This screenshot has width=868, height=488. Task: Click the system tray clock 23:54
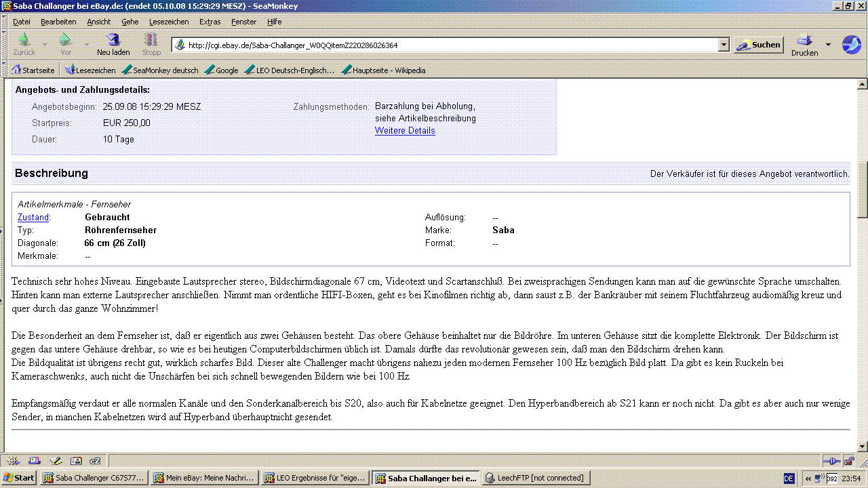[850, 479]
